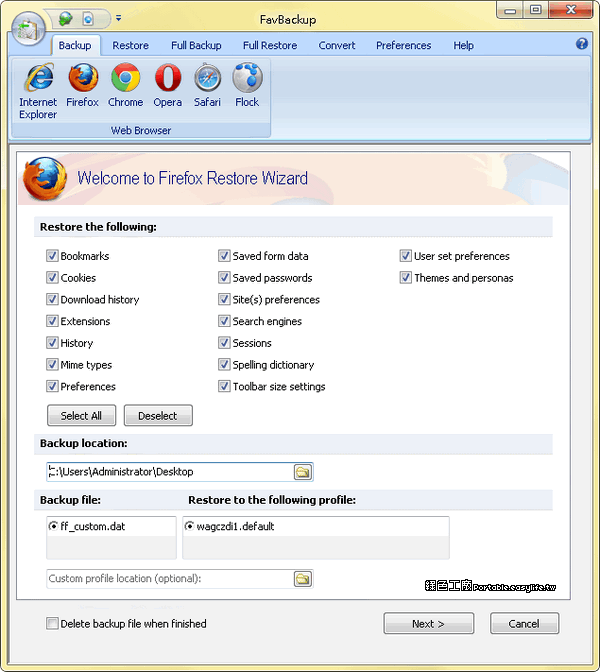This screenshot has width=600, height=672.
Task: Browse for custom profile location folder
Action: [303, 579]
